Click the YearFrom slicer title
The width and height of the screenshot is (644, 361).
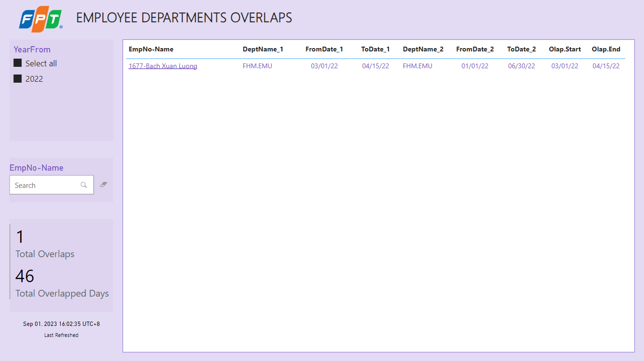pyautogui.click(x=32, y=50)
